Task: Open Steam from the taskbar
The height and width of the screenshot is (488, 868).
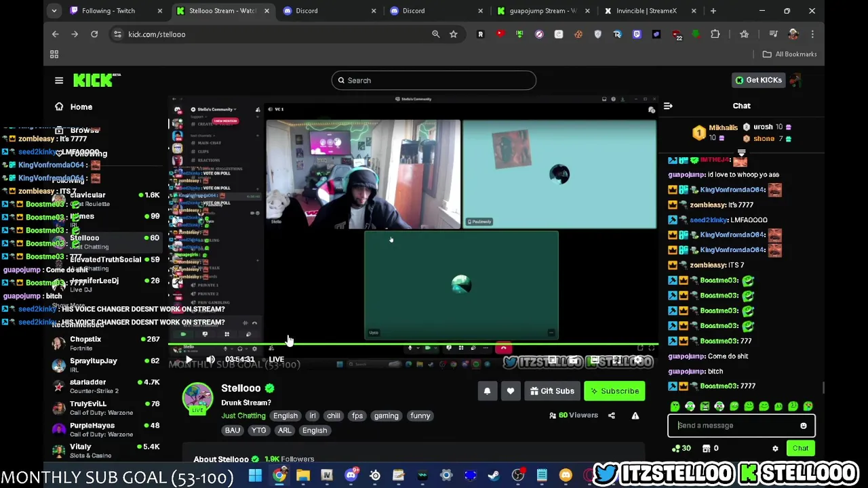Action: coord(494,476)
